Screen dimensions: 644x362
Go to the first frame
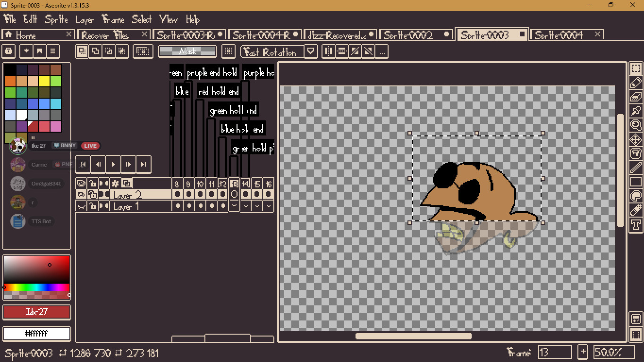click(83, 164)
